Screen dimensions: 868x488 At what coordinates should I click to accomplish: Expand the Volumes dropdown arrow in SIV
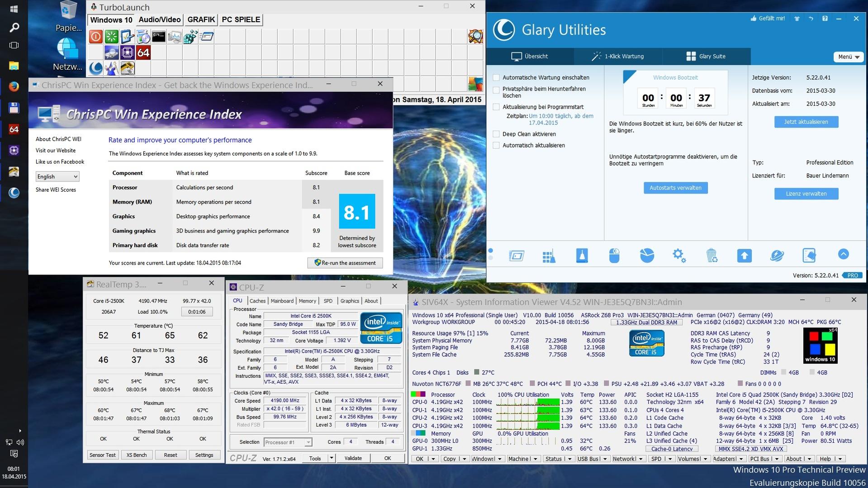tap(705, 459)
